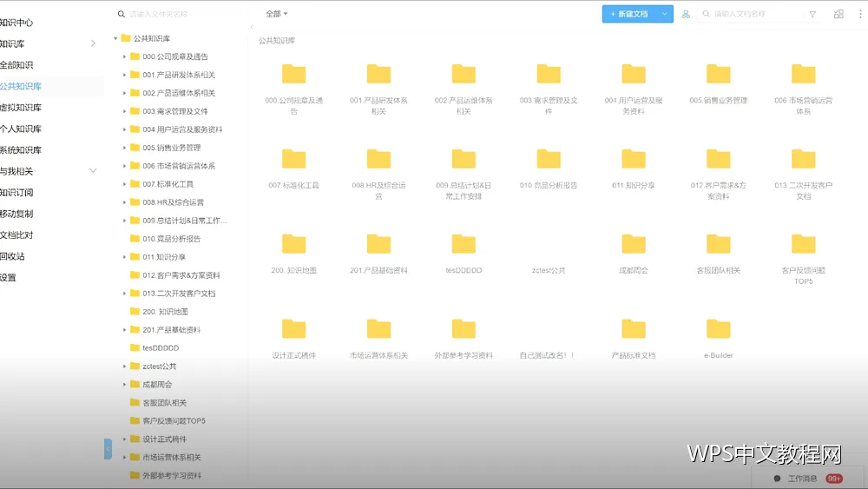The image size is (868, 489).
Task: Open the 005.销售业务管理 folder in grid
Action: tap(719, 74)
